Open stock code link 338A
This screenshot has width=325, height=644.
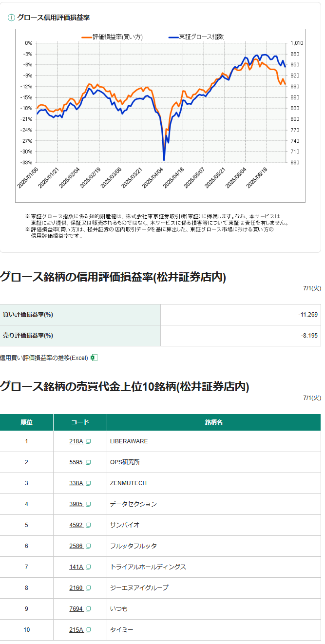click(76, 483)
